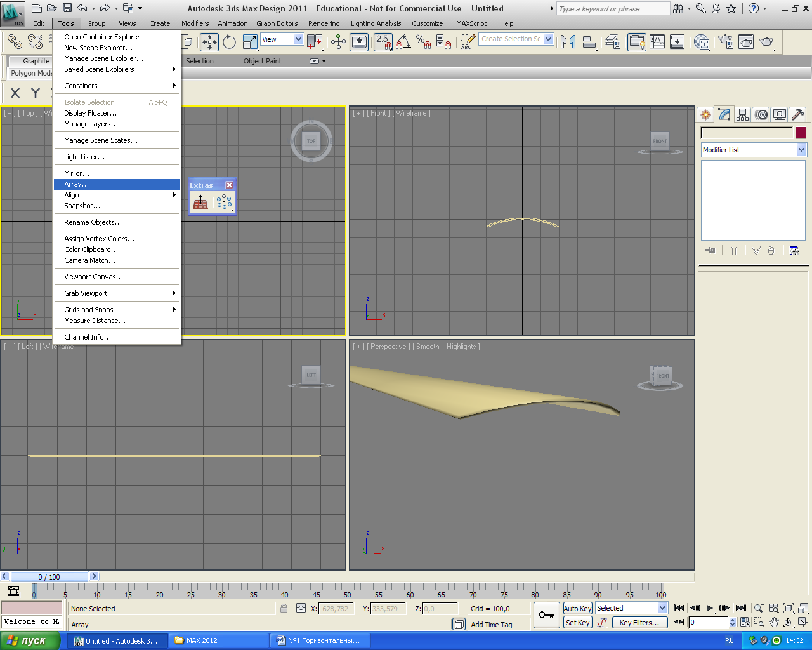
Task: Choose Mirror... from the Tools menu
Action: pos(117,173)
